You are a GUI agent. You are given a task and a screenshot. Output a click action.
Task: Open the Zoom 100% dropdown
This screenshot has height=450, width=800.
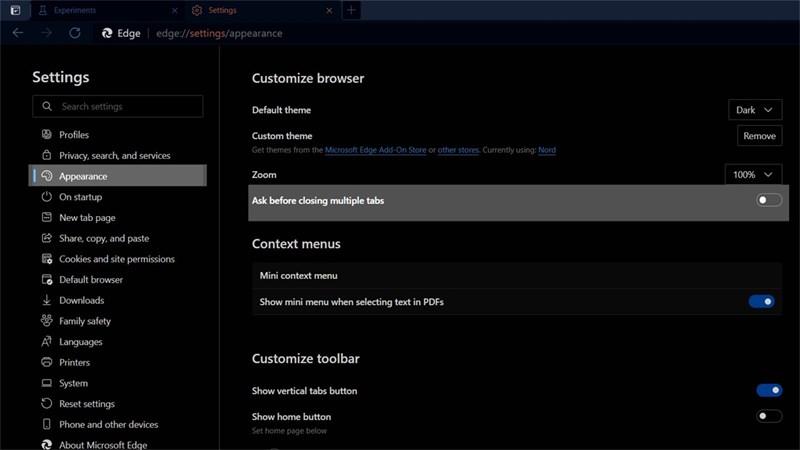(753, 175)
